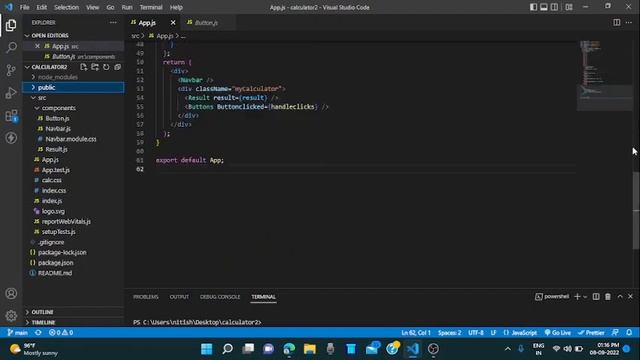Start Go Live server from status bar
The image size is (640, 360).
tap(558, 333)
